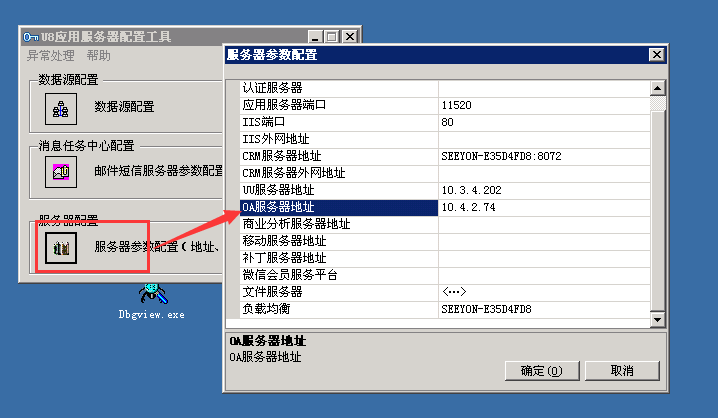Image resolution: width=718 pixels, height=418 pixels.
Task: Select the IIS端口 row
Action: click(445, 122)
